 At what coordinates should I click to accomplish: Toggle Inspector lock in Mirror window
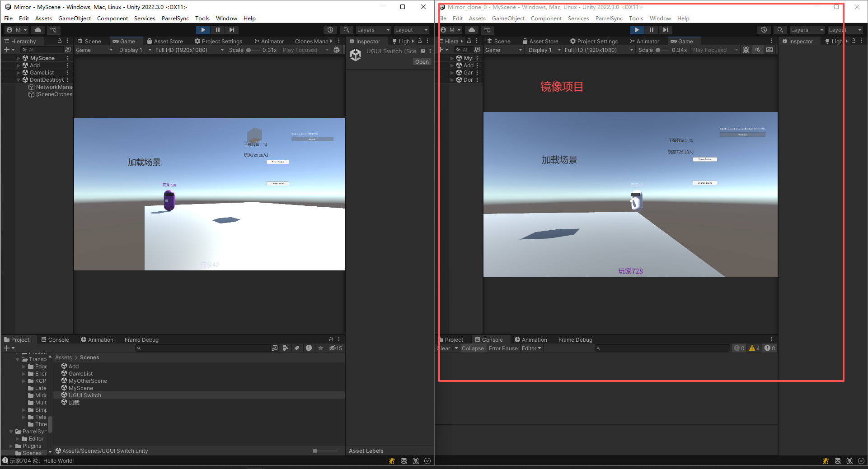[x=420, y=41]
